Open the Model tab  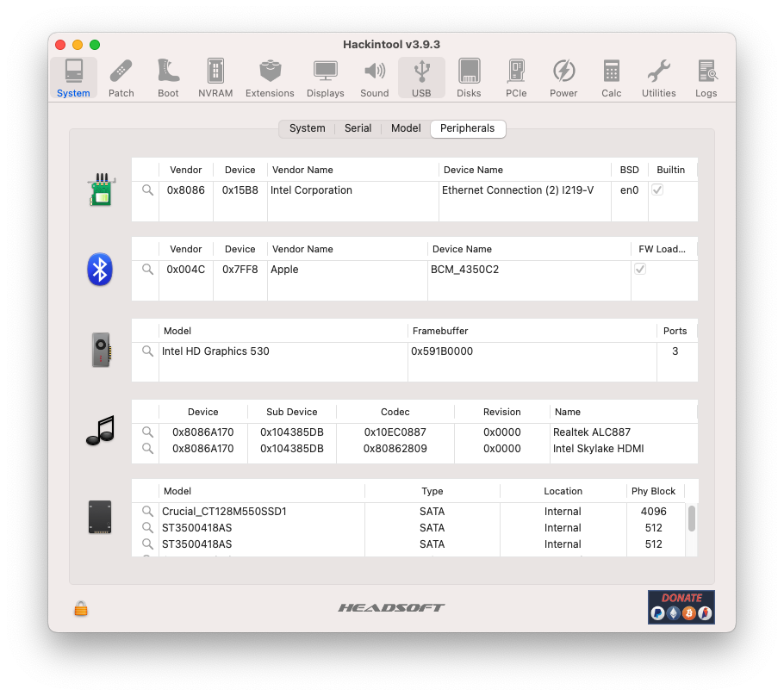tap(405, 128)
